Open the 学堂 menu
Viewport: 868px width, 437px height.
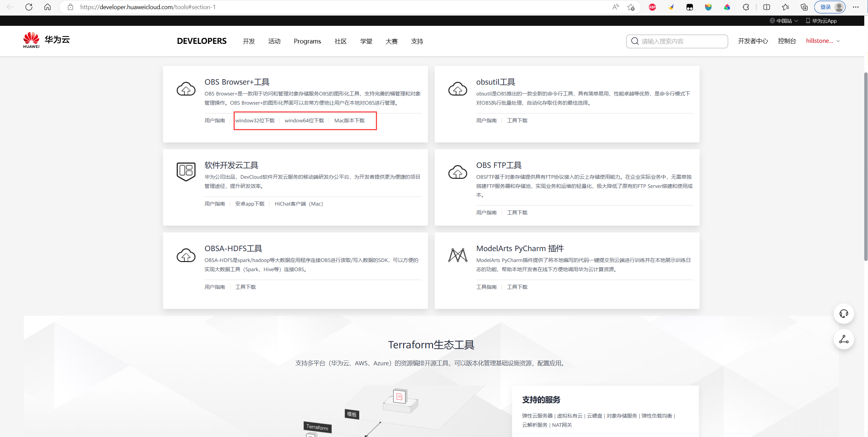[x=366, y=41]
